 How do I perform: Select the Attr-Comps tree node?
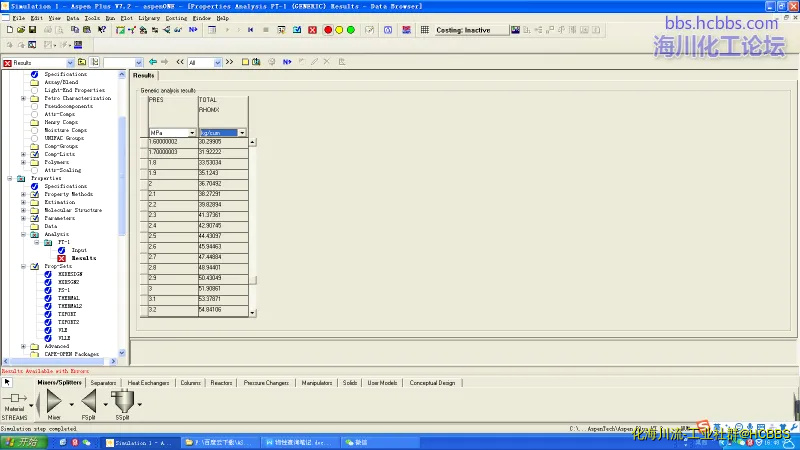click(59, 114)
